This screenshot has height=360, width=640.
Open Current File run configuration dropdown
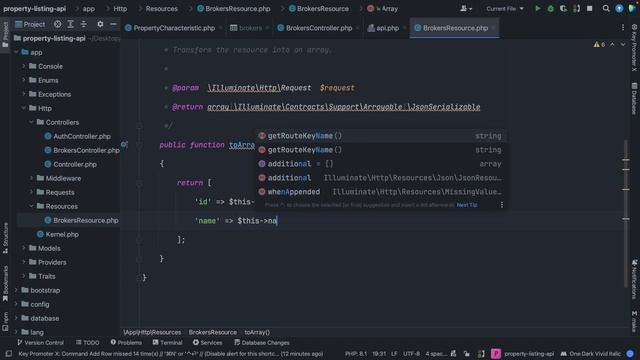click(505, 9)
